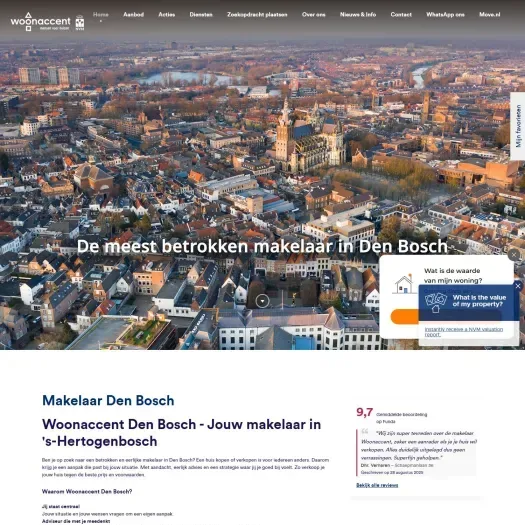Go to Zoekopdracht plaatsen

(257, 14)
